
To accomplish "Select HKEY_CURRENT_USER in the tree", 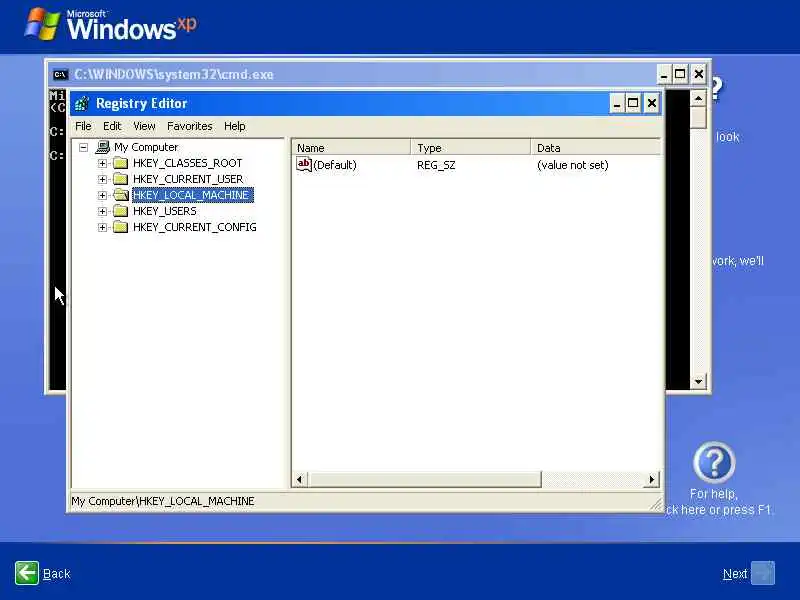I will (188, 179).
